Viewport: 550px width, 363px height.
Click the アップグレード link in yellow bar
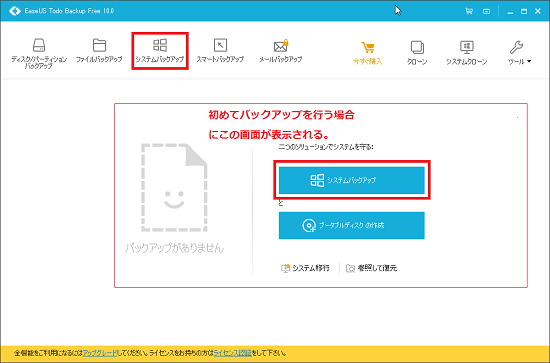100,353
